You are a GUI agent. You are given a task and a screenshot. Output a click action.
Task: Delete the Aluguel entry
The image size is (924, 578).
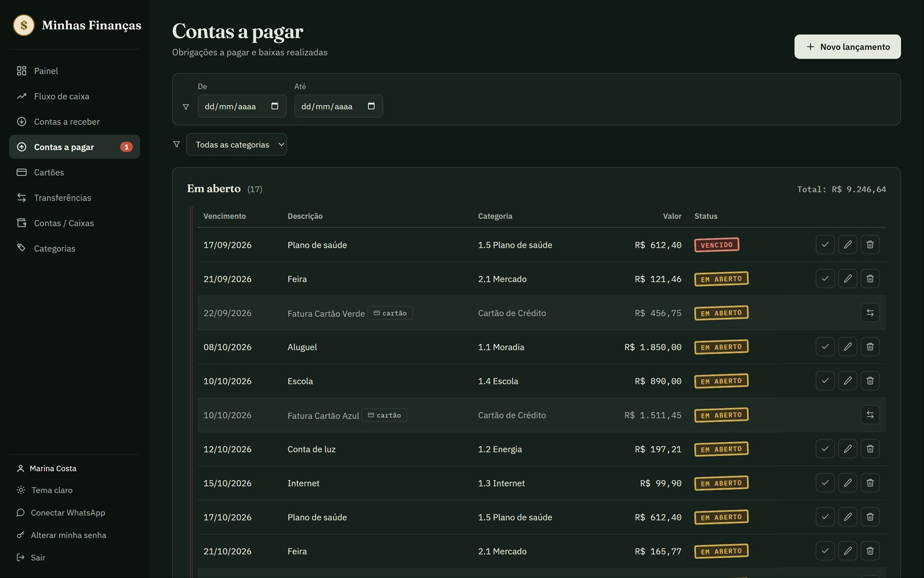click(x=870, y=347)
